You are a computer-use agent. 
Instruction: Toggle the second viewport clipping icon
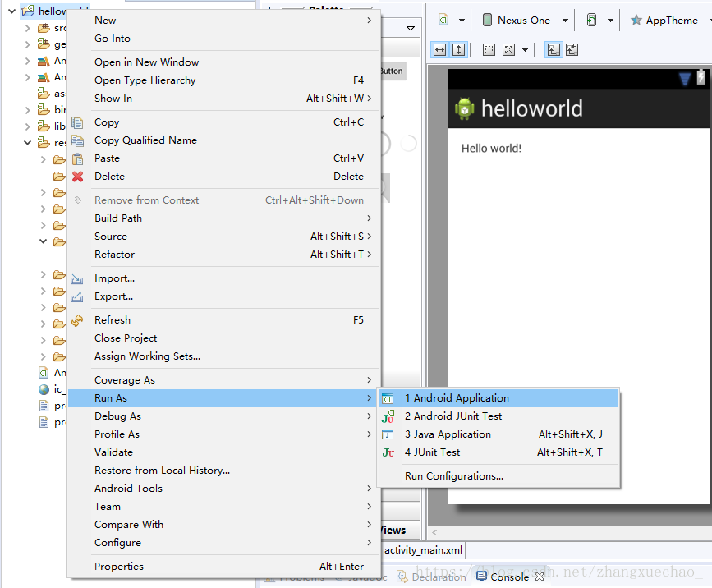click(572, 50)
